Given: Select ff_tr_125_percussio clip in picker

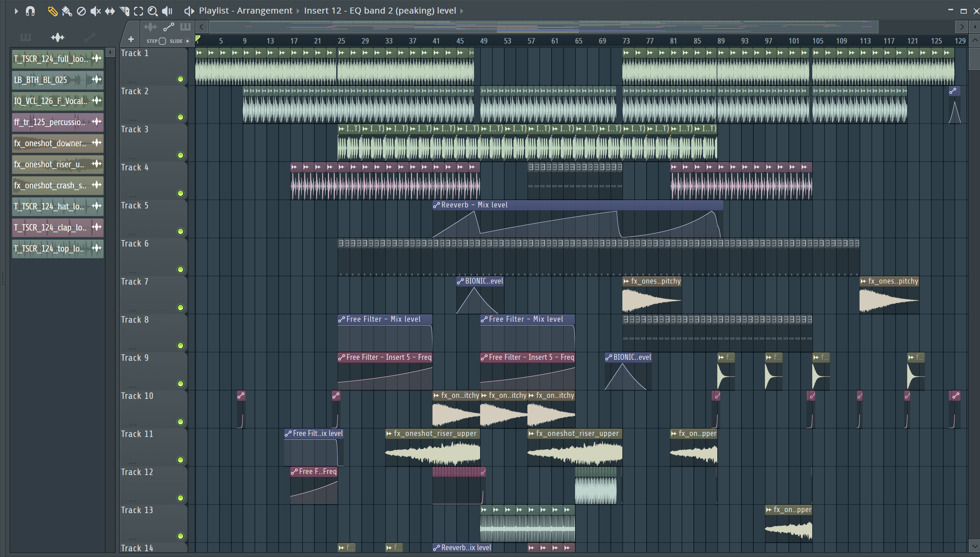Looking at the screenshot, I should click(58, 122).
